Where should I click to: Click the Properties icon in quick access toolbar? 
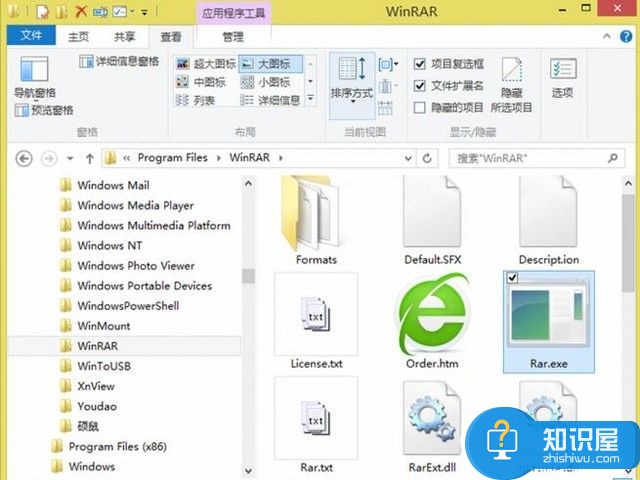[x=42, y=11]
